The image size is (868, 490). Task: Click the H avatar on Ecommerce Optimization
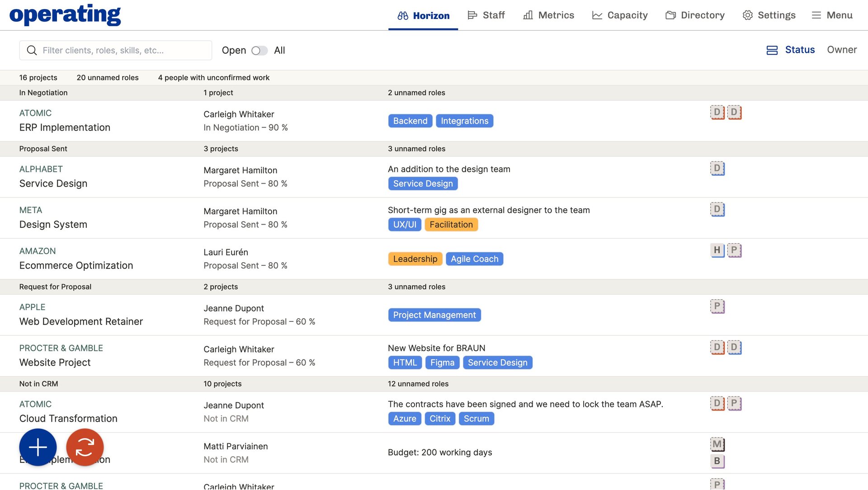point(717,250)
